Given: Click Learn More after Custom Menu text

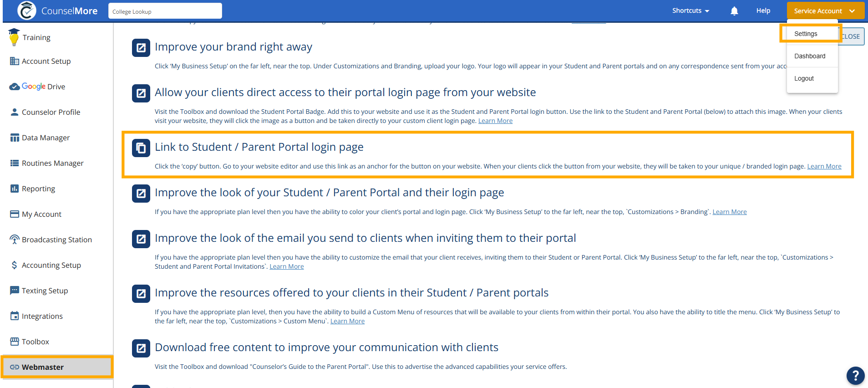Looking at the screenshot, I should tap(347, 321).
